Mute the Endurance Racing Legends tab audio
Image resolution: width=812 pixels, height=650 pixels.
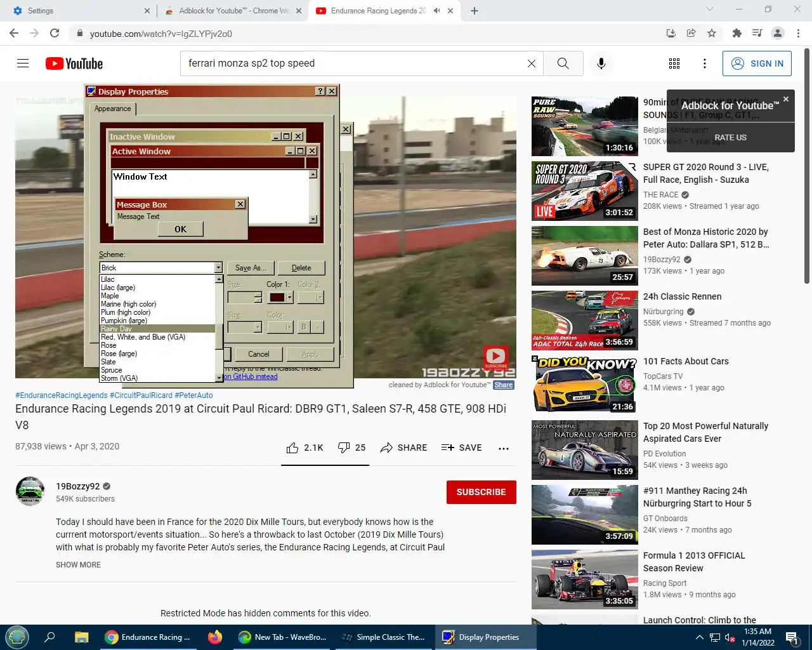436,11
